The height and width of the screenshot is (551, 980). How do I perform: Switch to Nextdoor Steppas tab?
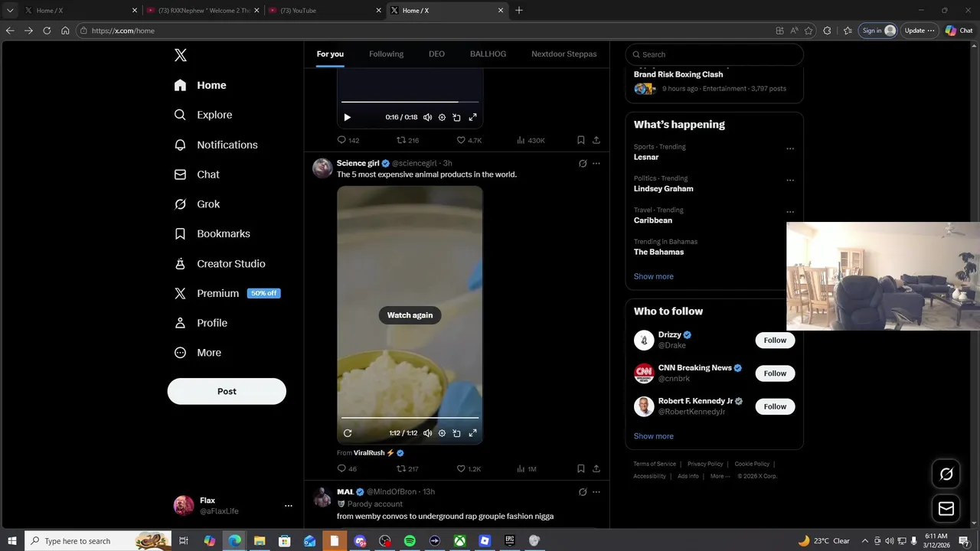[x=563, y=54]
